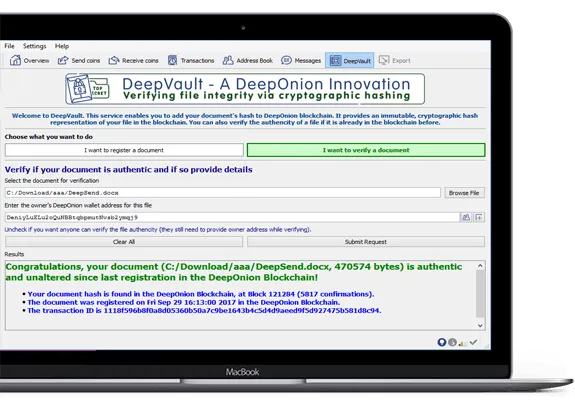Focus the owner wallet address field
This screenshot has height=407, width=575.
coord(232,217)
